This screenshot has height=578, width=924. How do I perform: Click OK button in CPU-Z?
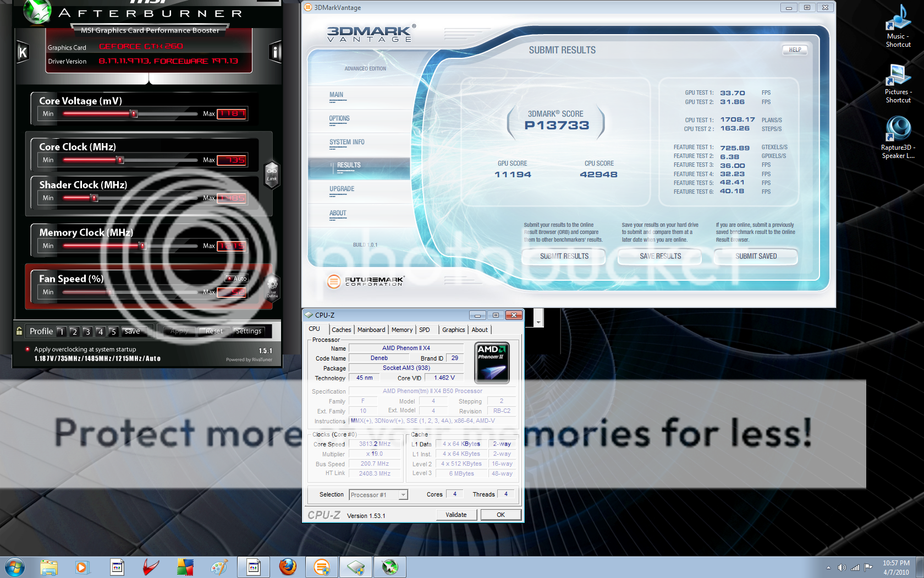[x=501, y=515]
